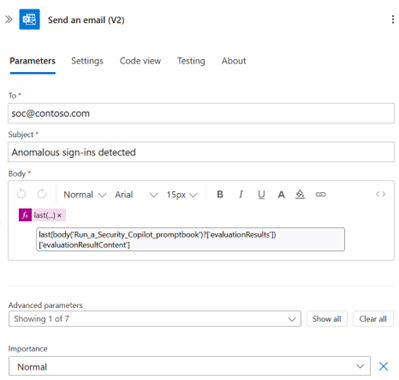
Task: Insert a link with the link icon
Action: tap(321, 194)
